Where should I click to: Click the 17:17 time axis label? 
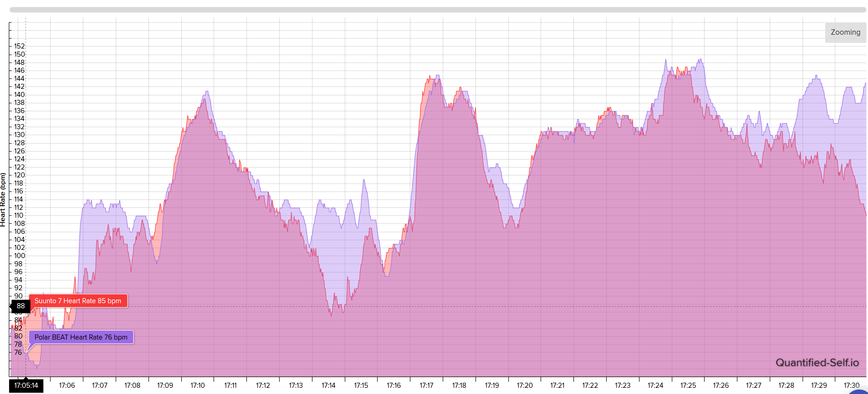point(426,385)
